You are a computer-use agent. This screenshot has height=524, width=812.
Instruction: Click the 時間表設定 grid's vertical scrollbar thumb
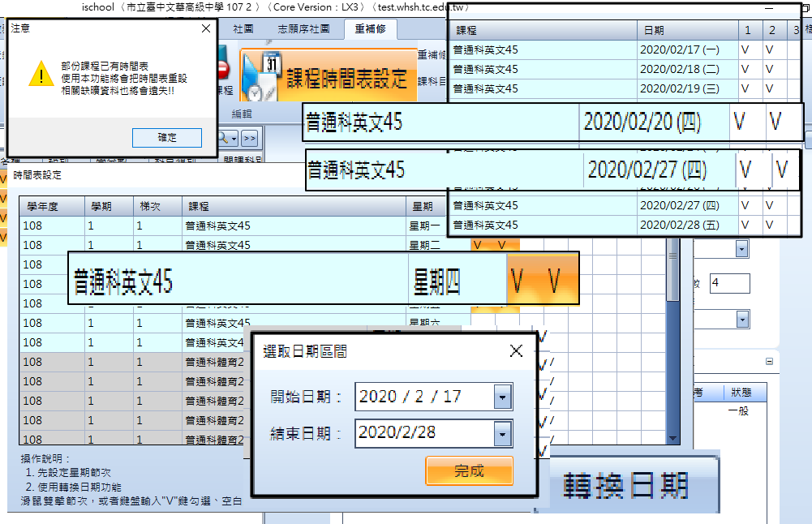click(x=672, y=270)
